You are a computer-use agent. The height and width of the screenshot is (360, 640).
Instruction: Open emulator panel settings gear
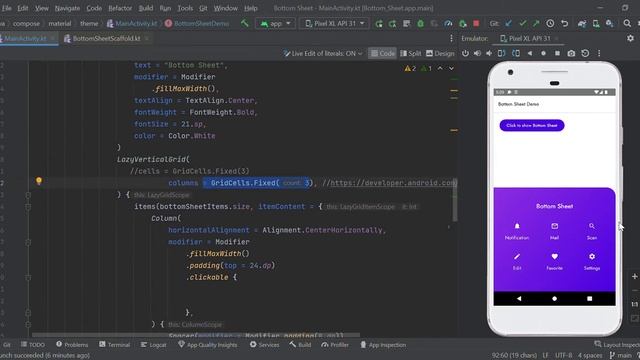click(630, 38)
